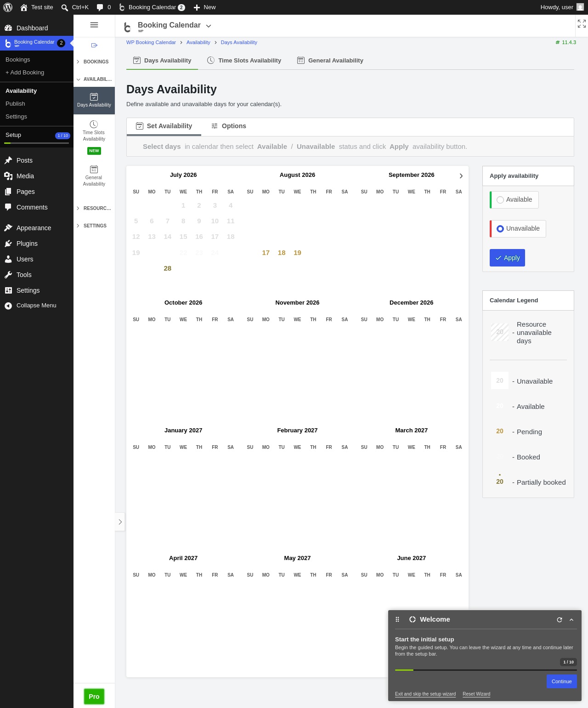Viewport: 588px width, 708px height.
Task: Click WP Booking Calendar breadcrumb link
Action: click(x=151, y=42)
